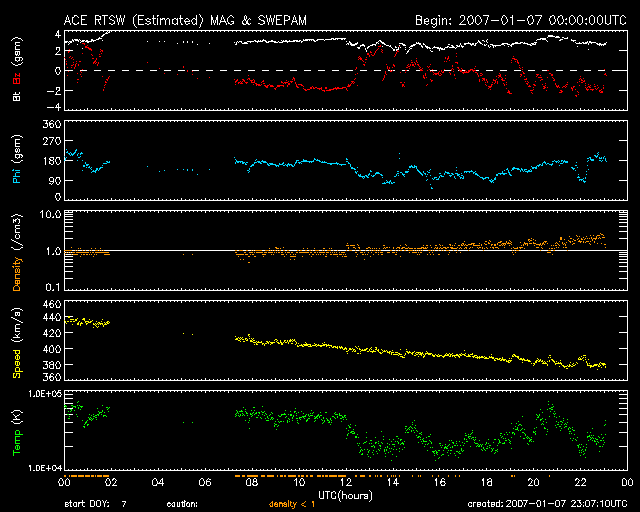
Task: Click the '1.0' tick on the Density axis
Action: (x=53, y=251)
